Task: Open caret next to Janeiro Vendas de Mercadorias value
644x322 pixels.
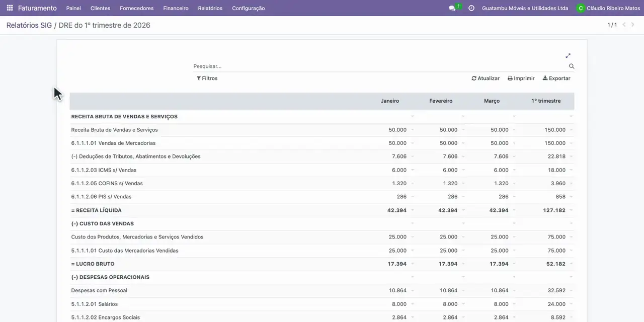Action: pos(412,143)
